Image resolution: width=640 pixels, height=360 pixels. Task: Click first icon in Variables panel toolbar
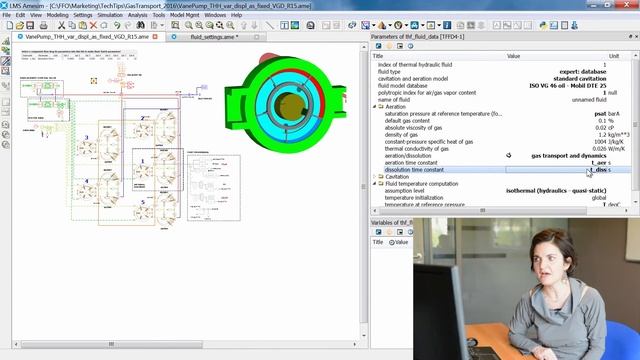point(378,232)
